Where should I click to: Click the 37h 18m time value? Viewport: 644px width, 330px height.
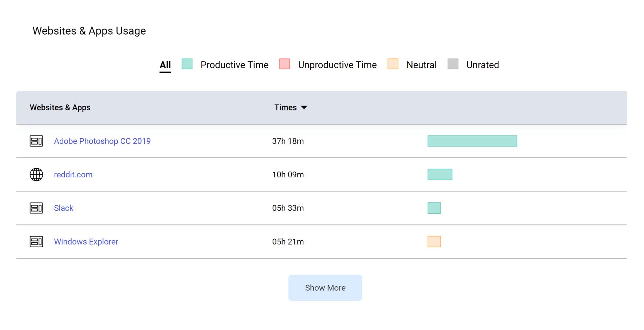pyautogui.click(x=288, y=141)
